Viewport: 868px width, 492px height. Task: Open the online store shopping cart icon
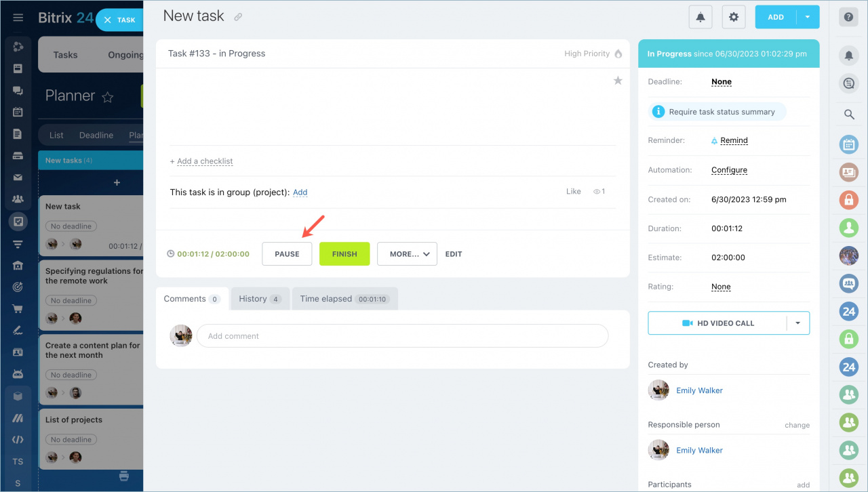tap(18, 308)
